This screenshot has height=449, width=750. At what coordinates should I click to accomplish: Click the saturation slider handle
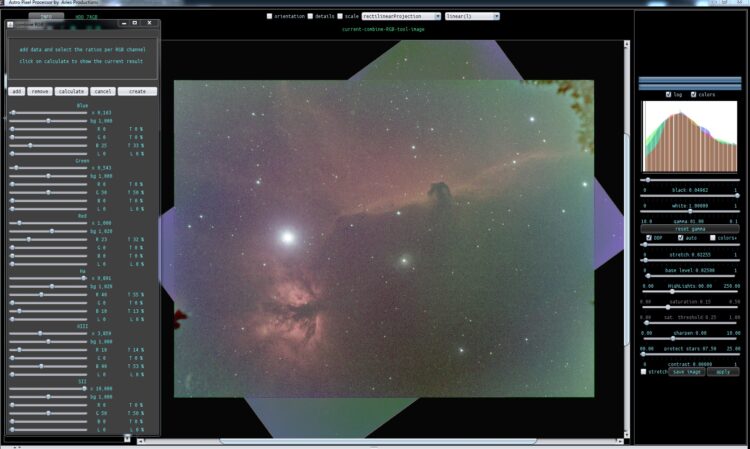click(x=668, y=307)
